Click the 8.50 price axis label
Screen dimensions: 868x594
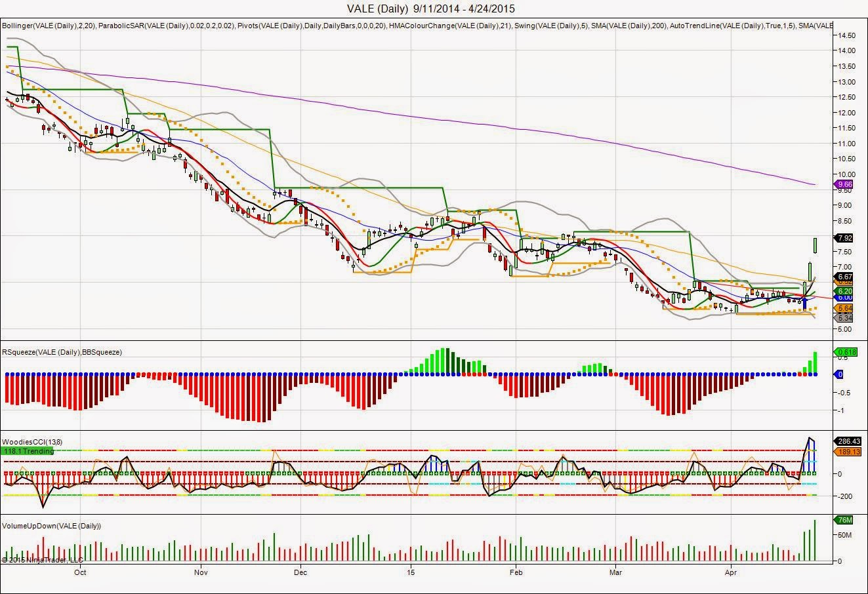point(846,221)
